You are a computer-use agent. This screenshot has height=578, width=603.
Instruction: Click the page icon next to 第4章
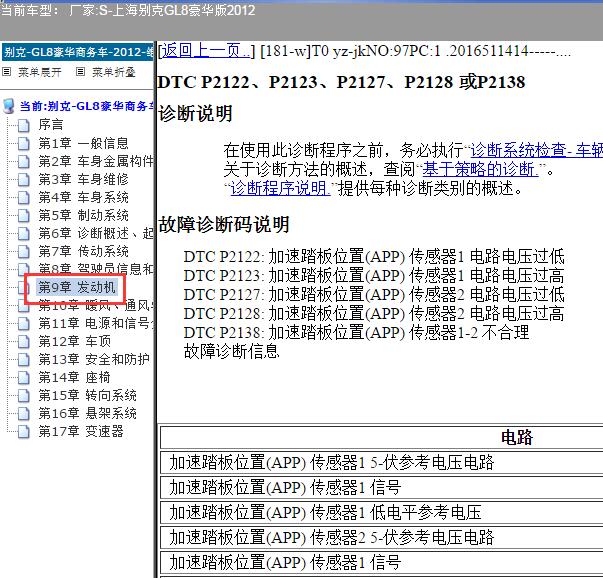24,198
